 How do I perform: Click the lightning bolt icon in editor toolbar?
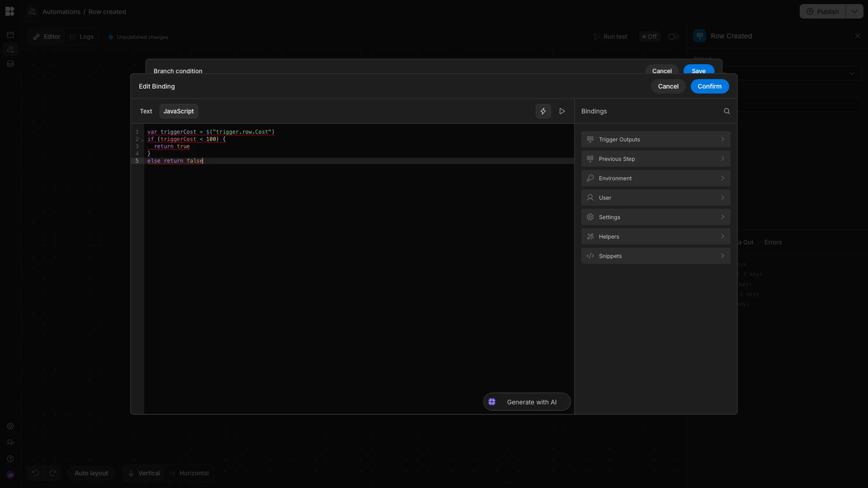point(543,111)
